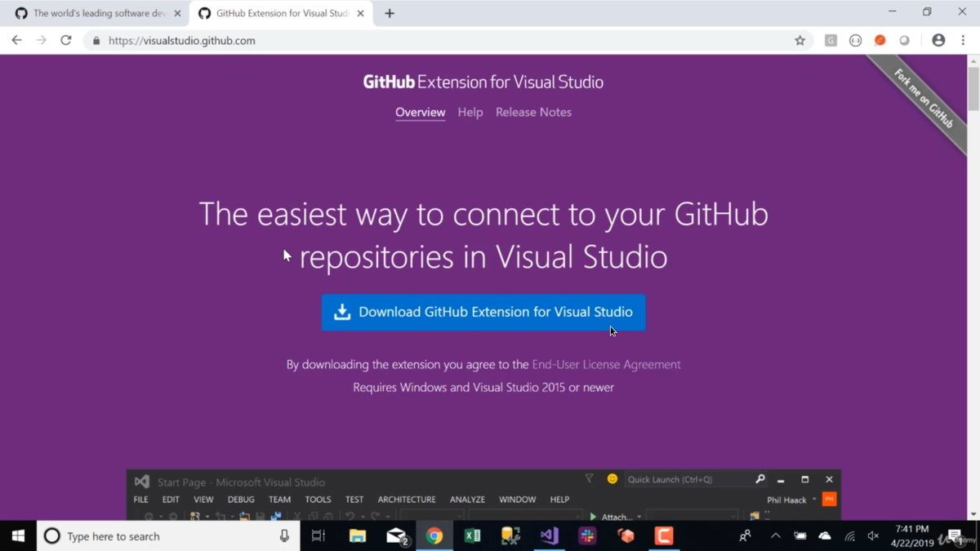Click the ARCHITECTURE menu in Visual Studio image

[407, 500]
